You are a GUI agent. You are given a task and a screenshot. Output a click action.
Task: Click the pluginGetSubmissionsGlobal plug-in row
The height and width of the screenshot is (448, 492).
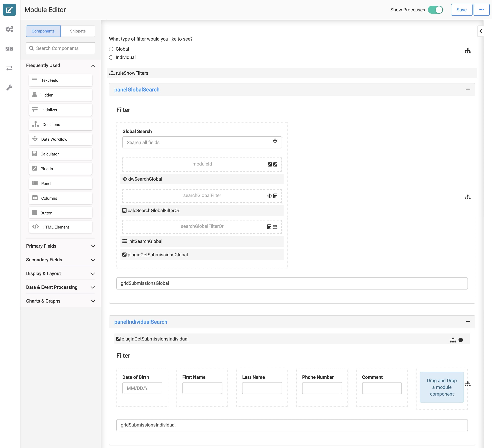[x=202, y=255]
